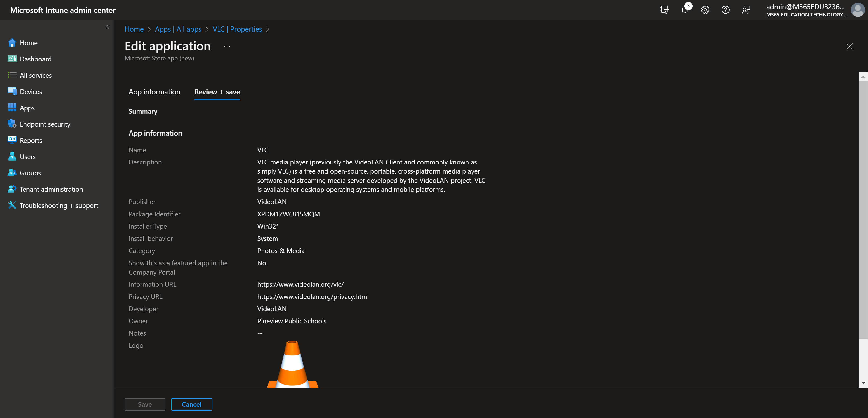Switch to the App information tab
The width and height of the screenshot is (868, 418).
click(154, 92)
